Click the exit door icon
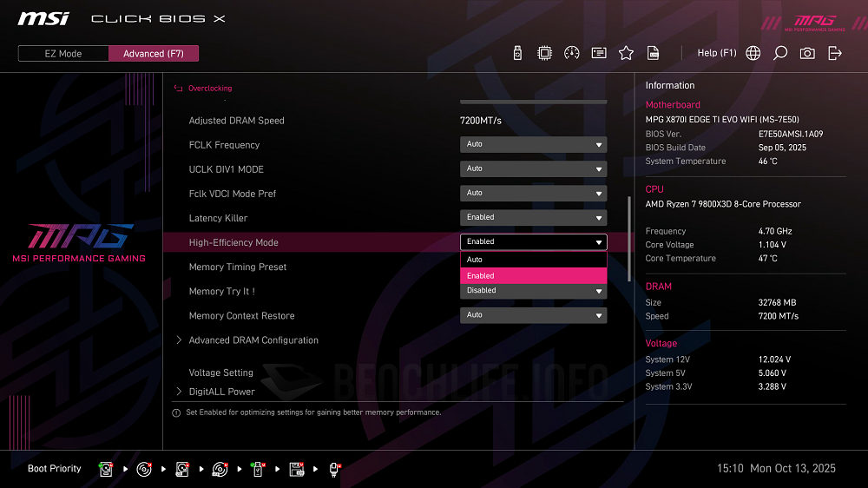 (835, 53)
